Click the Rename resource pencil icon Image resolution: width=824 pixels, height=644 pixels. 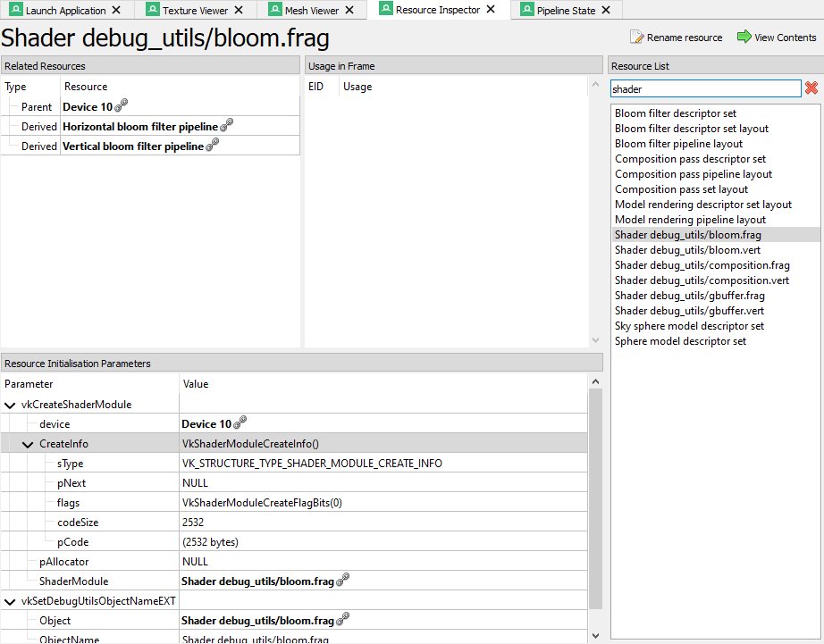636,38
